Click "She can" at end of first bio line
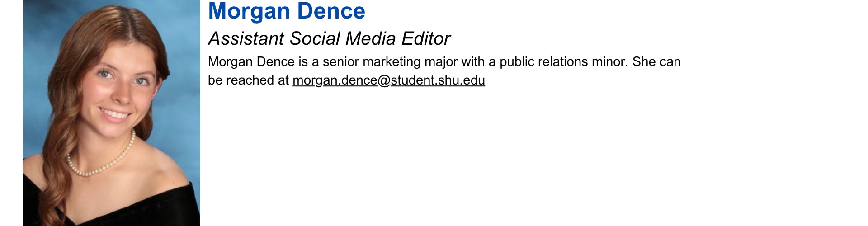The height and width of the screenshot is (226, 868). 656,62
